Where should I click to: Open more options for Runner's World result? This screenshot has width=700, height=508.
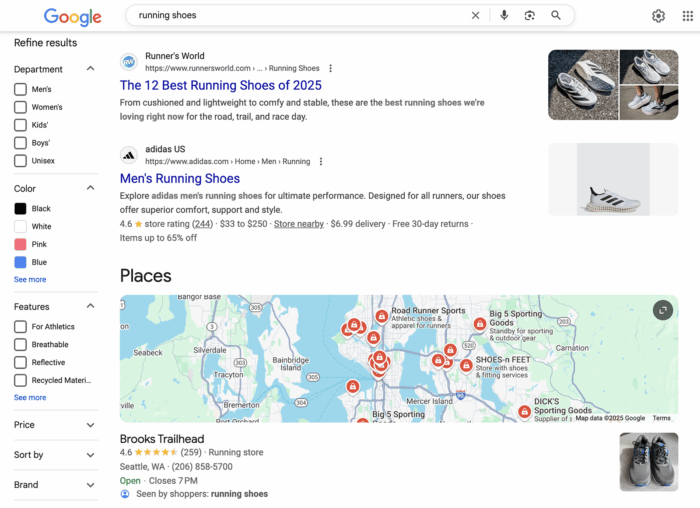331,69
